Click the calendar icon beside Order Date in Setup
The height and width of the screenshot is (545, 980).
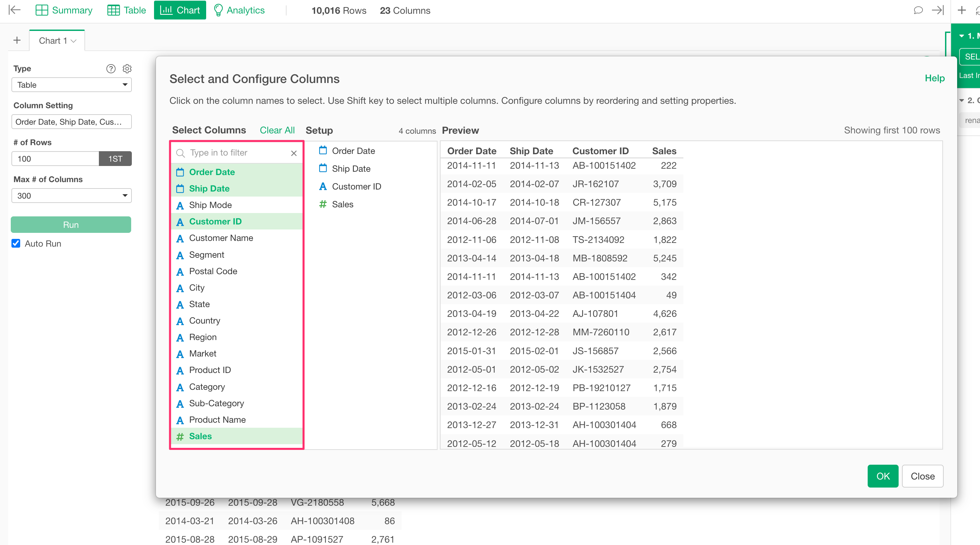point(323,151)
